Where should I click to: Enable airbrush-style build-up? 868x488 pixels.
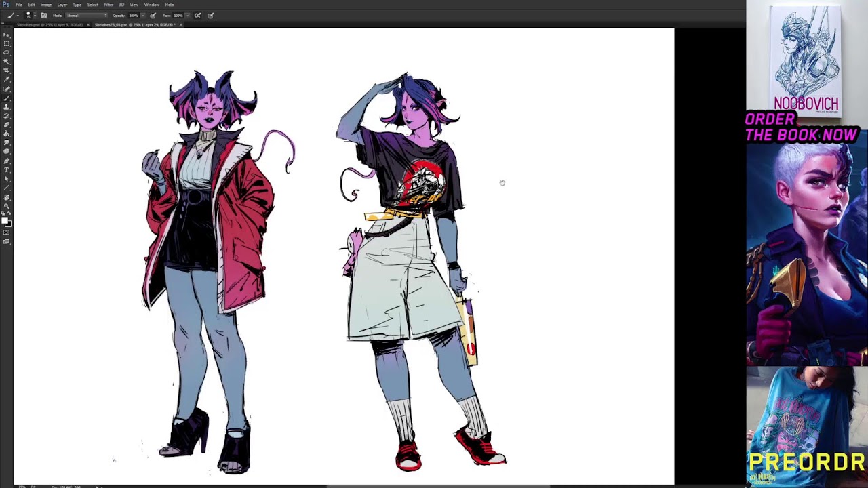coord(198,16)
